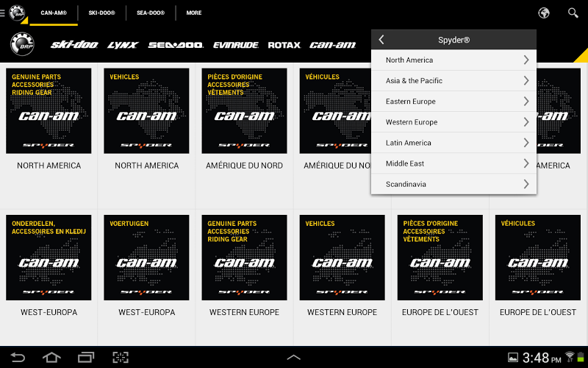Select the Lynx brand logo
The width and height of the screenshot is (588, 368).
tap(123, 45)
